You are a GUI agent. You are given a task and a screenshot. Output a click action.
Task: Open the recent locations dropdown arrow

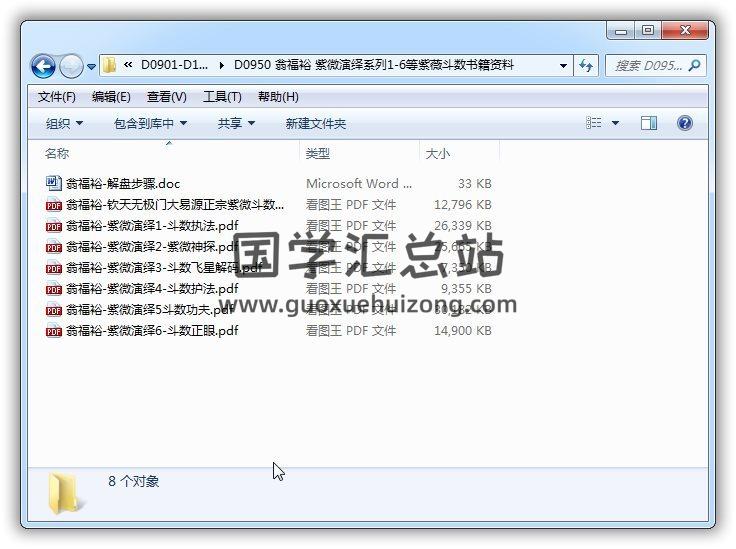pos(92,67)
